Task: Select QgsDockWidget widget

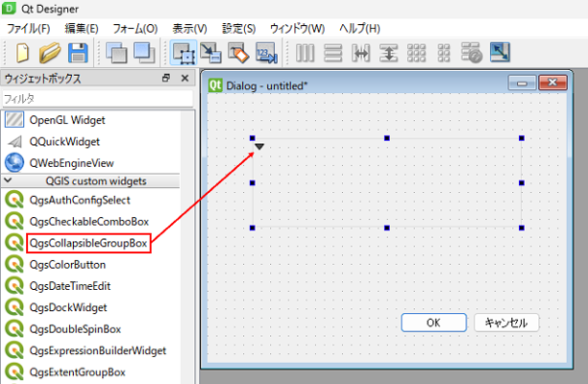Action: click(x=68, y=307)
